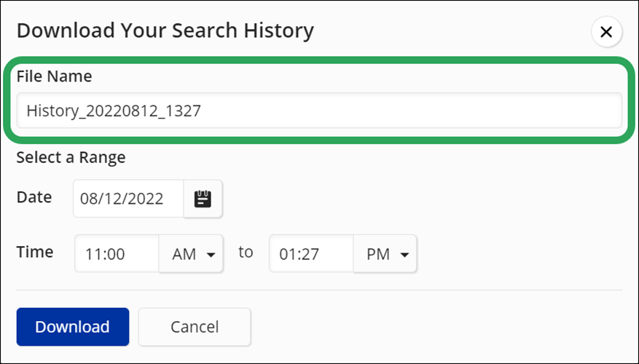Click the caret arrow beside PM
Screen dimensions: 639x364
[404, 255]
